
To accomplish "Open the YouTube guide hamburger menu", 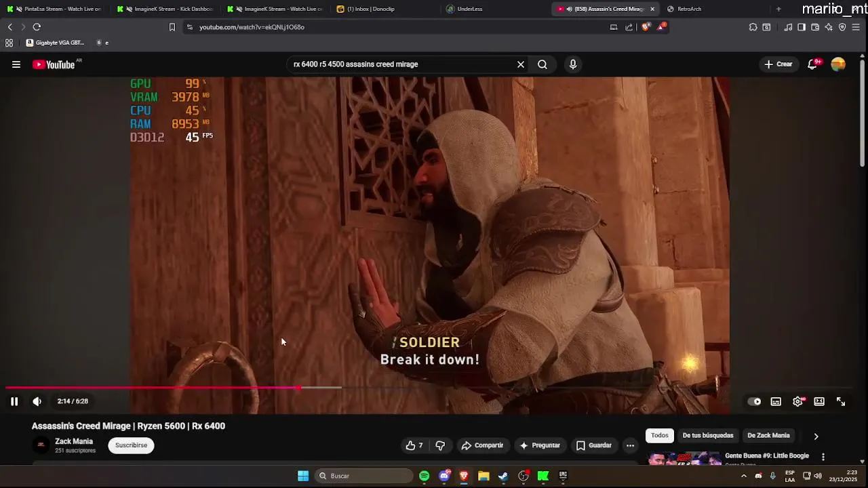I will point(16,64).
